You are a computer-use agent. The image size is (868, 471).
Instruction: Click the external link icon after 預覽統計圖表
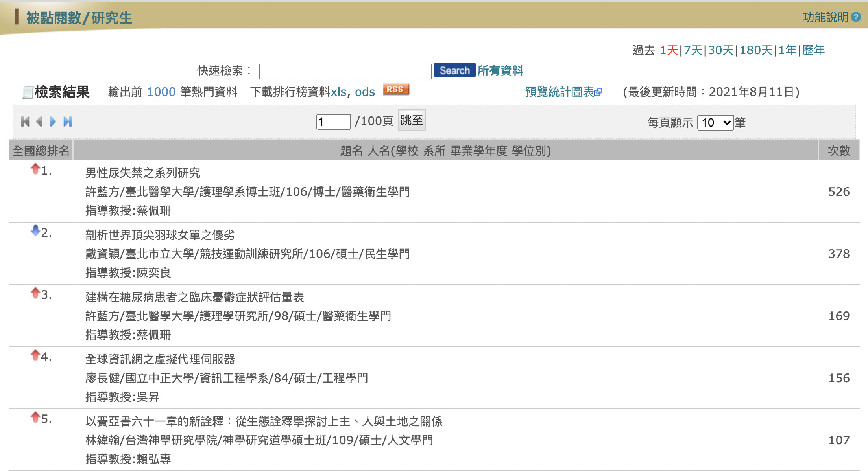pos(598,92)
